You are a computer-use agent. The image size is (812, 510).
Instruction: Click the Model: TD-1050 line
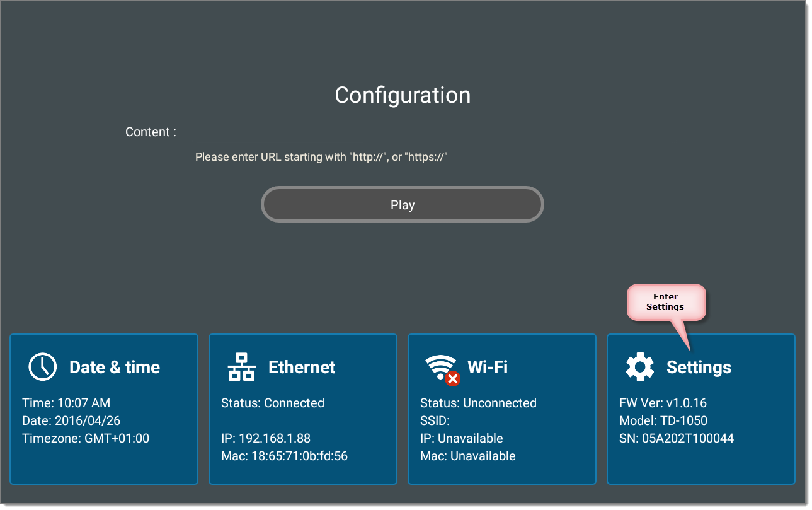pyautogui.click(x=663, y=420)
